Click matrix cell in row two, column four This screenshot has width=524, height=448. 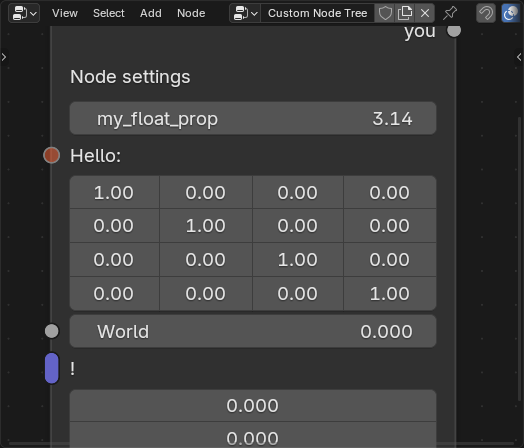click(x=390, y=226)
